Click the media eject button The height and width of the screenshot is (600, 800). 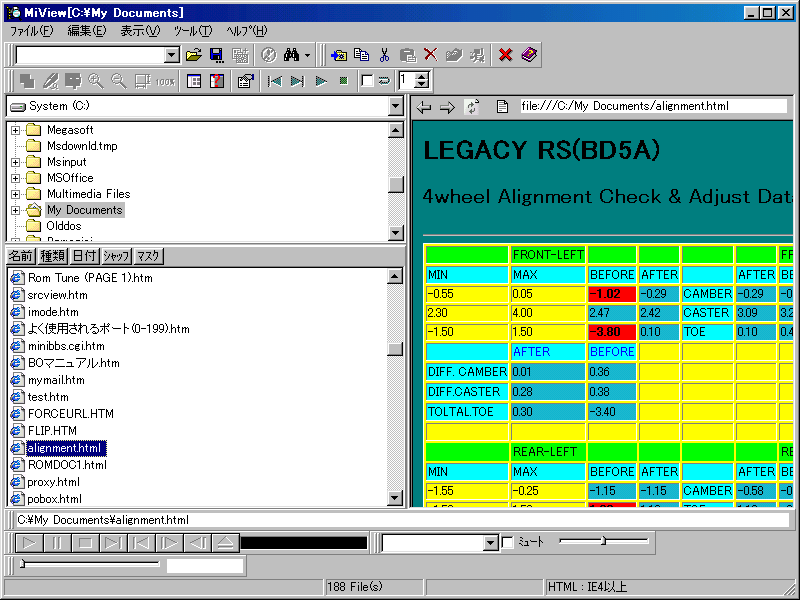225,543
